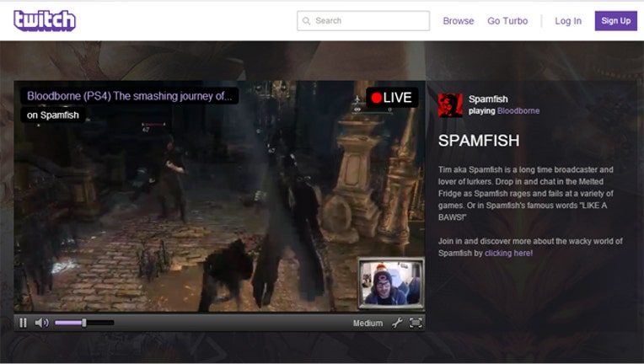
Task: Mute the stream audio speaker icon
Action: [x=41, y=323]
